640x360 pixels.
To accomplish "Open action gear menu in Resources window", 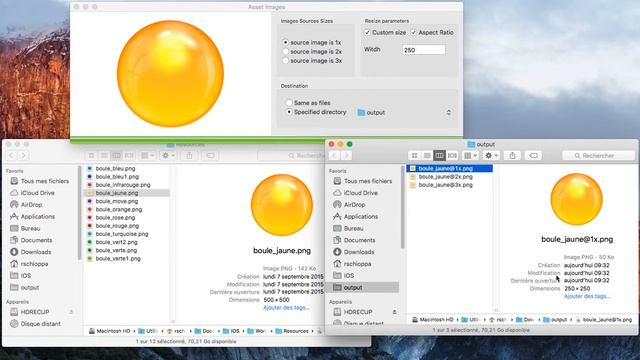I will [x=168, y=156].
